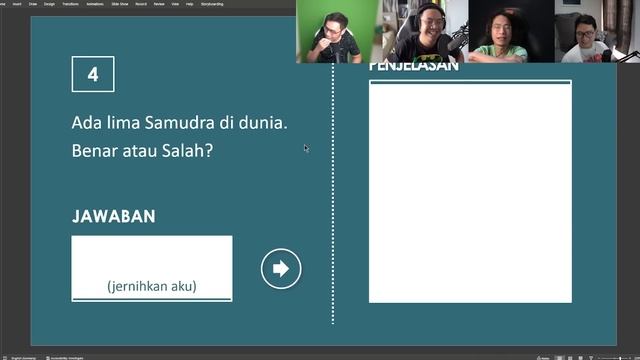
Task: Click the text 'Benar atau Salah?'
Action: tap(142, 151)
